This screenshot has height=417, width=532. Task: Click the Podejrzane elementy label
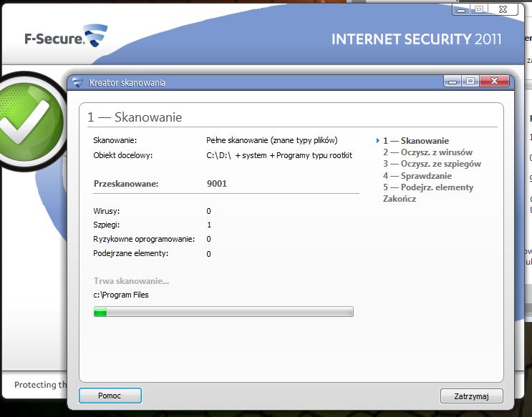click(x=131, y=253)
